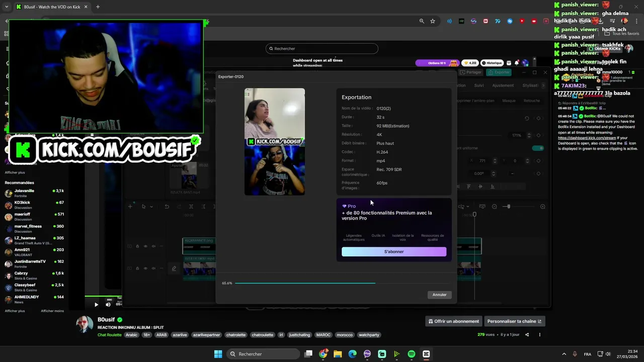Mute the Kick VOD volume

108,304
